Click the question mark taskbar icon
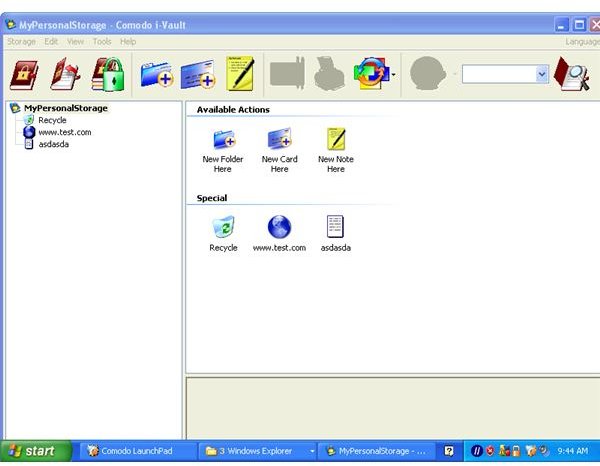The height and width of the screenshot is (466, 600). 449,451
